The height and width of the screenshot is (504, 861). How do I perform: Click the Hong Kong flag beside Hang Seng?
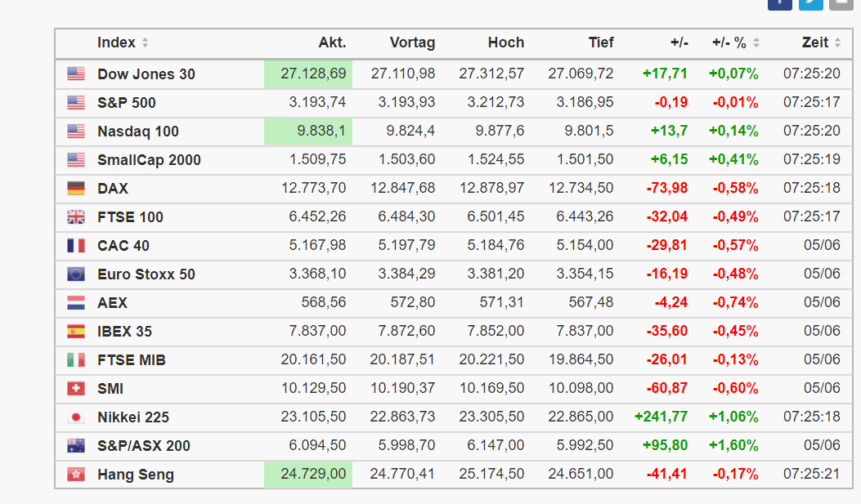point(76,475)
